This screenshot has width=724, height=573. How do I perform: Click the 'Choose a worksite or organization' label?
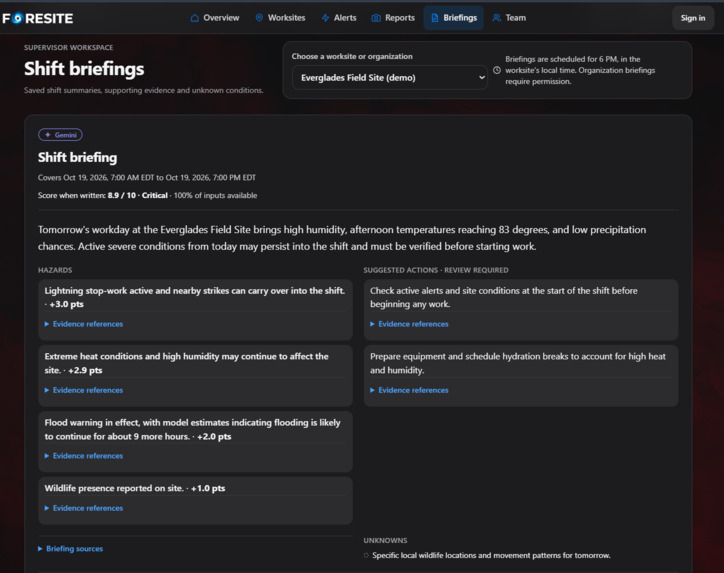click(352, 56)
